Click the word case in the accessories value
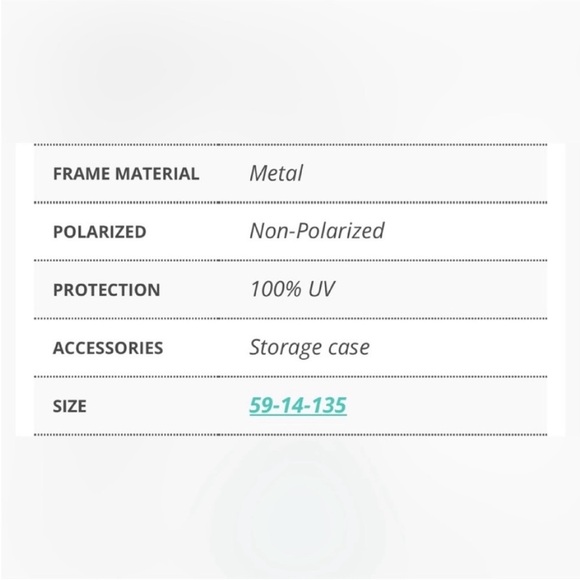 pyautogui.click(x=349, y=348)
